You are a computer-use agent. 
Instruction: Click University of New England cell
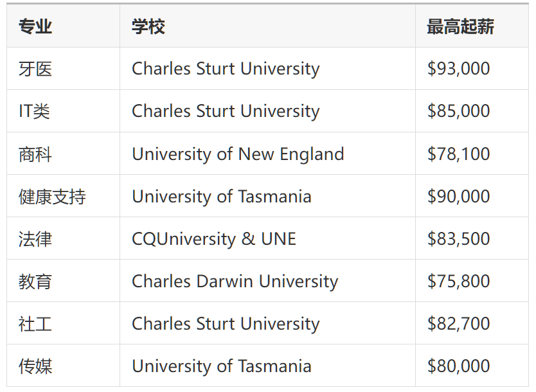click(238, 154)
